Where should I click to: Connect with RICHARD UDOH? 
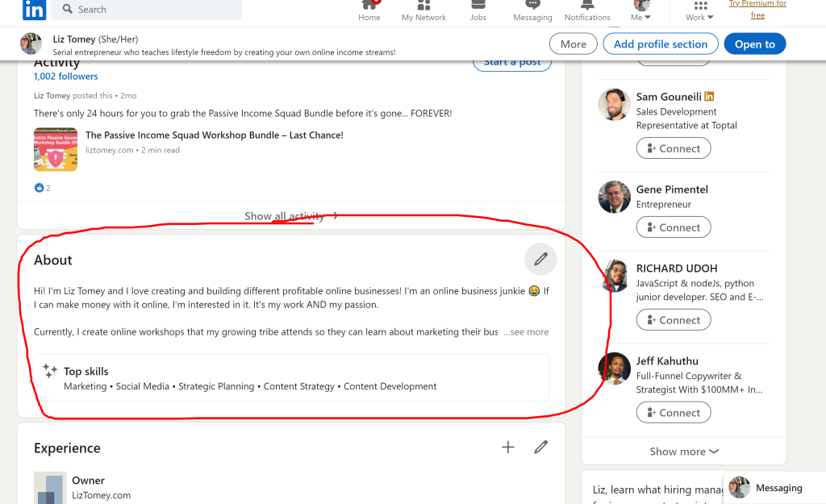(674, 319)
